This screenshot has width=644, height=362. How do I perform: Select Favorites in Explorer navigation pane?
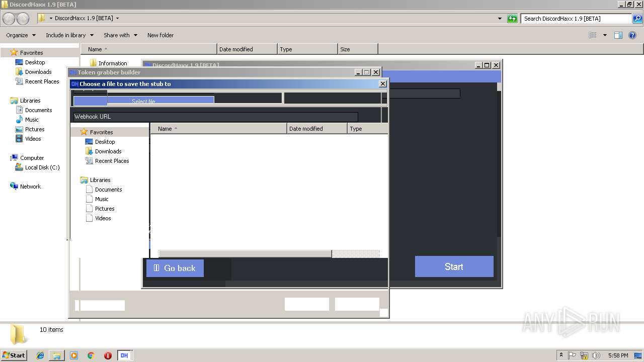click(31, 53)
